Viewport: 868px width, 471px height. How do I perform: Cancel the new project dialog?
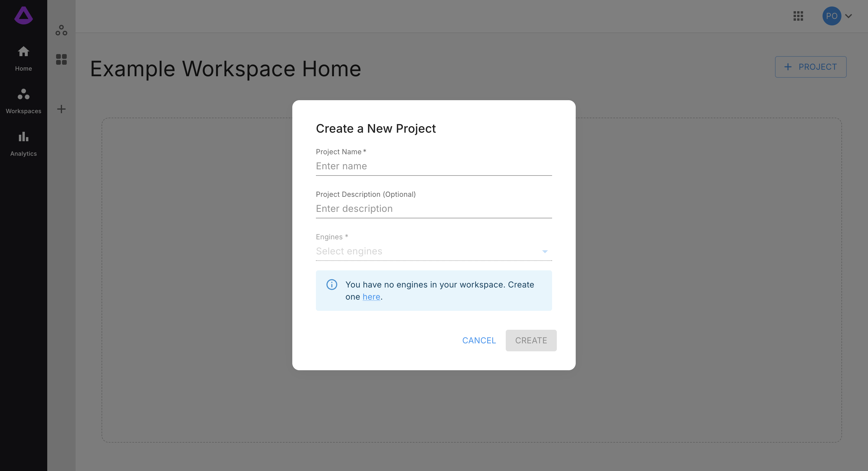[479, 340]
